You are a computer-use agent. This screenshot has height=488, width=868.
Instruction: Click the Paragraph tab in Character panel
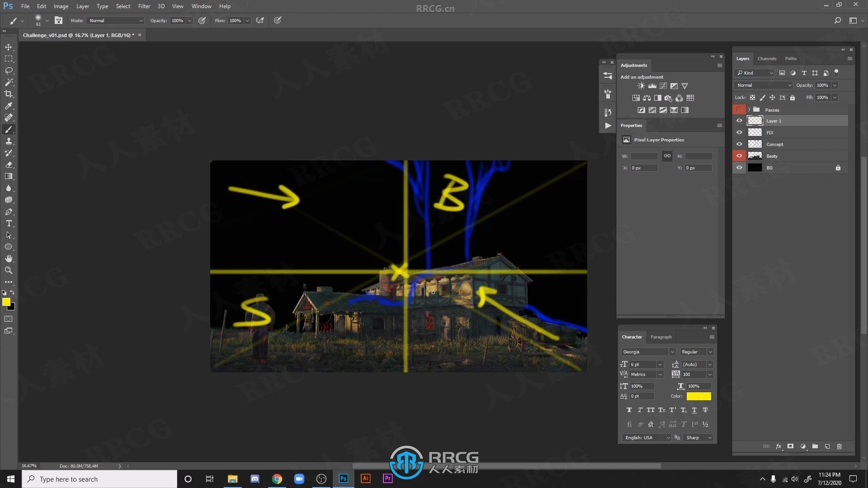point(660,337)
